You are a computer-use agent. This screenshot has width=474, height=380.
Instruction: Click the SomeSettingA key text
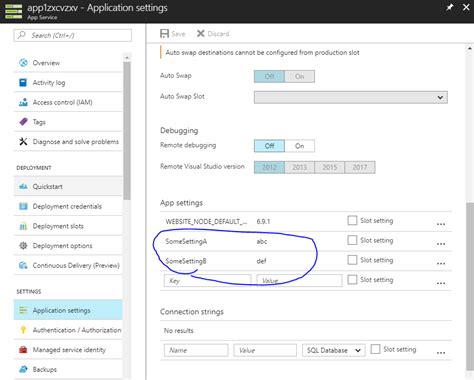coord(186,241)
